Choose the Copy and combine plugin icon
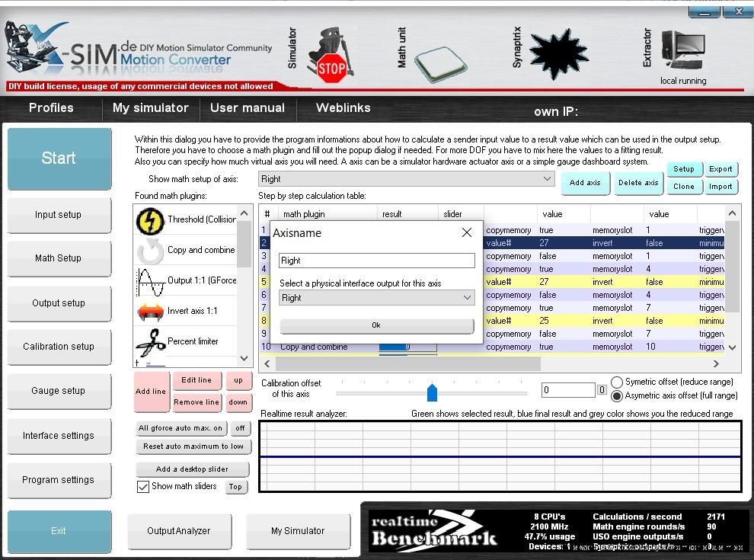Screen dimensions: 754x560 [150, 251]
